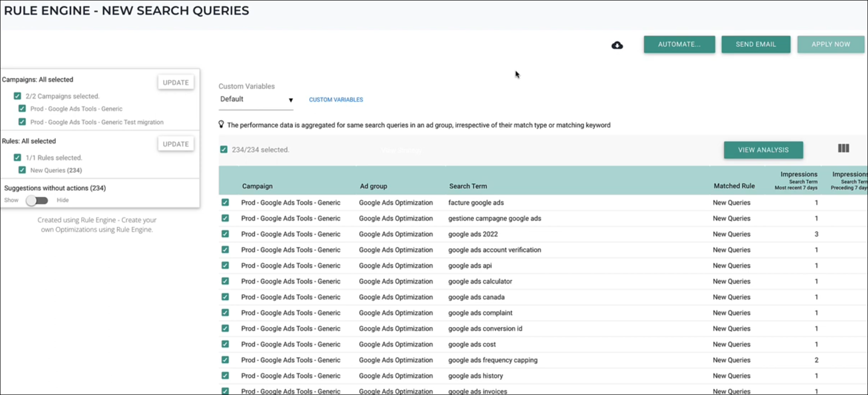
Task: Click the search term 'google ads history'
Action: pos(476,375)
